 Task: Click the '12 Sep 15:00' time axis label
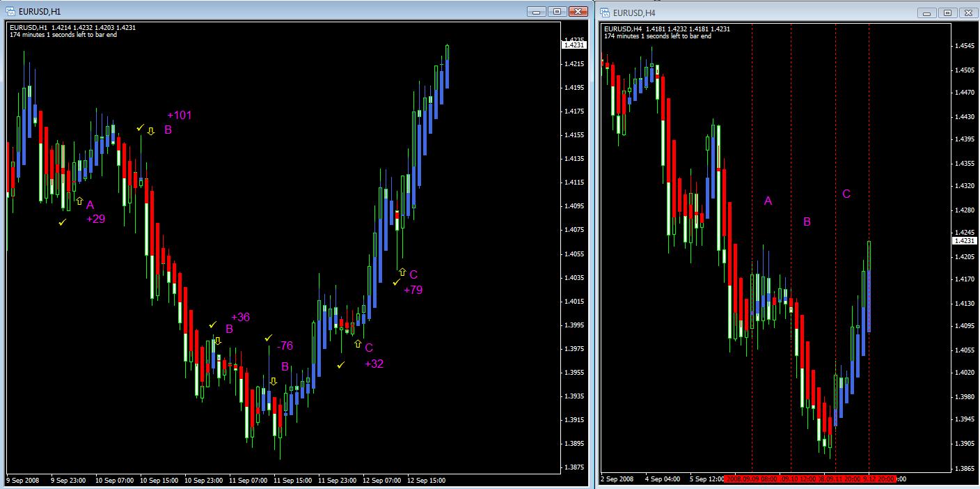pos(427,480)
